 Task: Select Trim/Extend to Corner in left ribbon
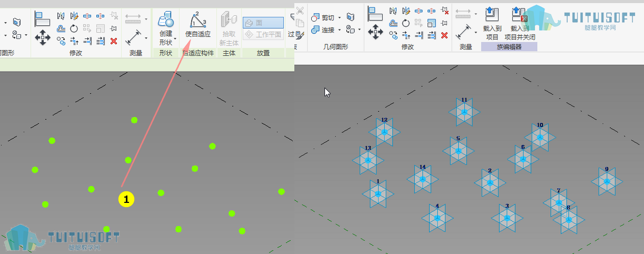coord(74,41)
